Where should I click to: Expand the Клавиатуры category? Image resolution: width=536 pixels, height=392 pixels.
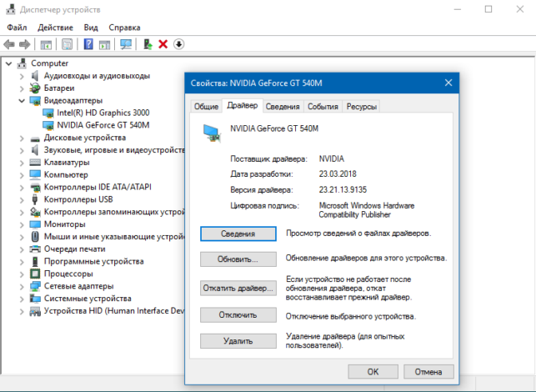click(x=22, y=163)
